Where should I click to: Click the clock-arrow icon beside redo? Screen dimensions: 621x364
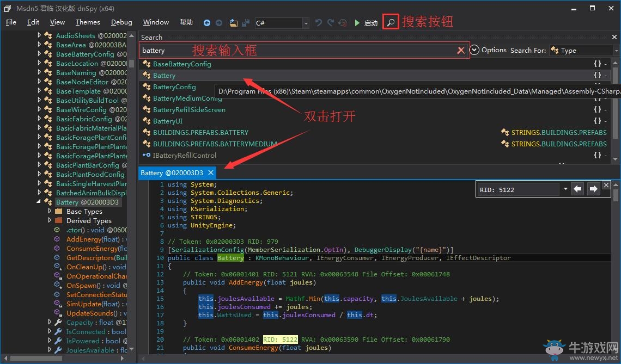[343, 23]
